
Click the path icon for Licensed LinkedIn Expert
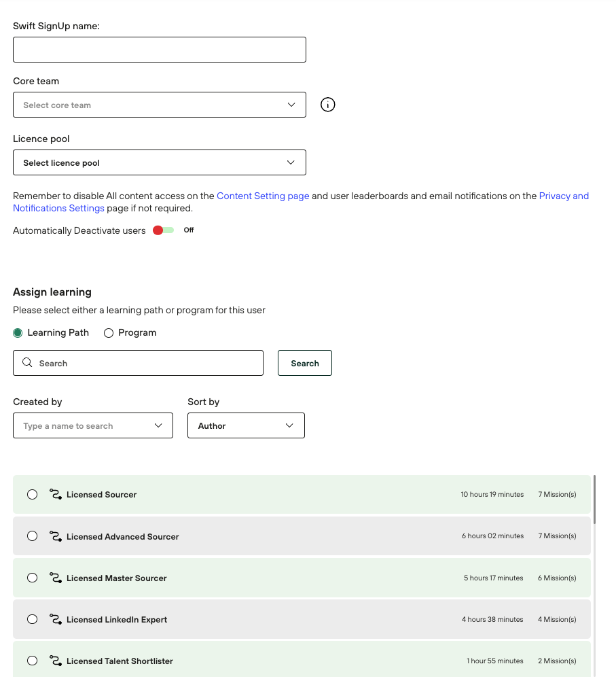[x=56, y=619]
